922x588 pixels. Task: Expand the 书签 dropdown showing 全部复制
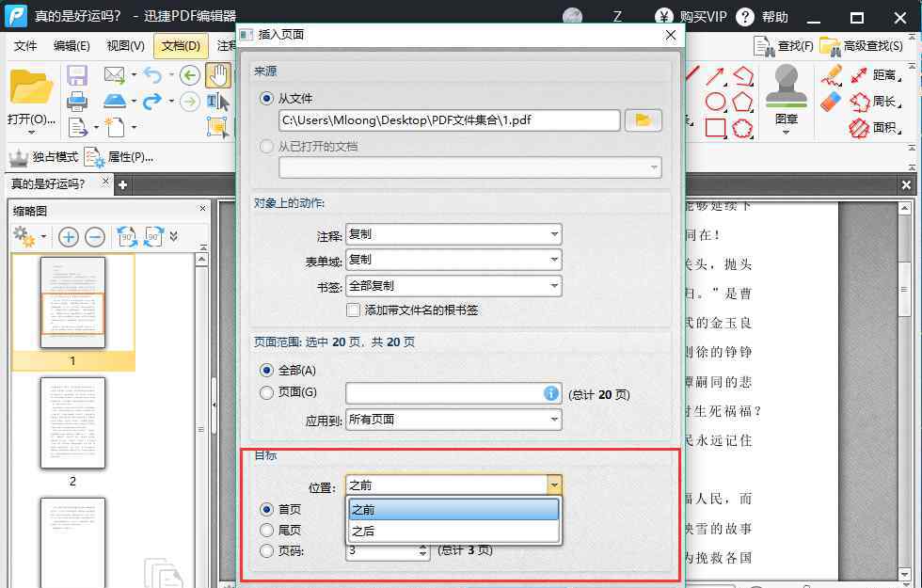(453, 285)
